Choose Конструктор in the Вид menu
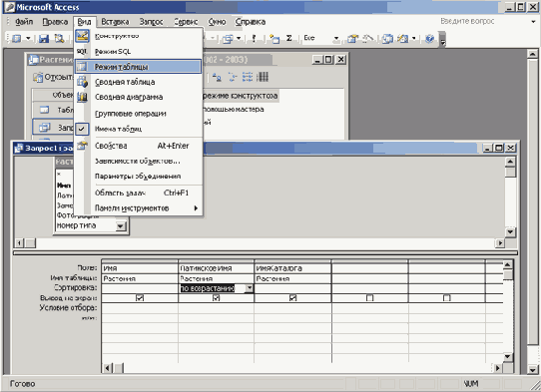The height and width of the screenshot is (392, 541). click(139, 36)
